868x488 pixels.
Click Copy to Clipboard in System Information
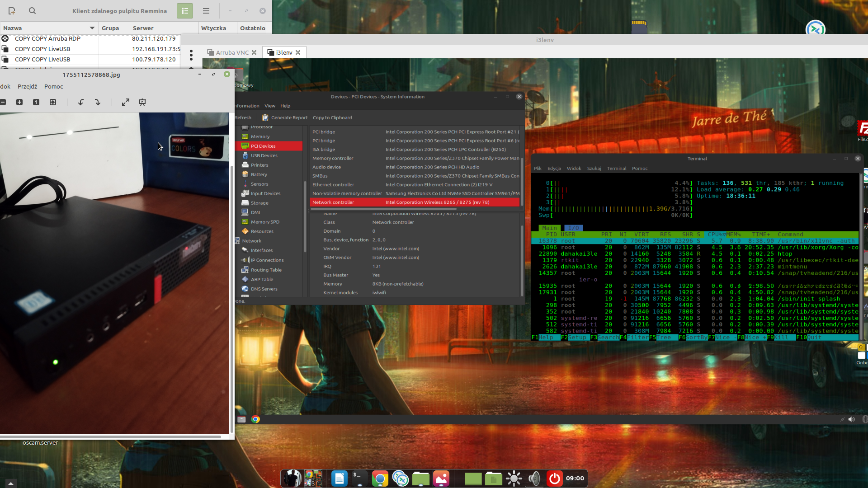[x=332, y=117]
